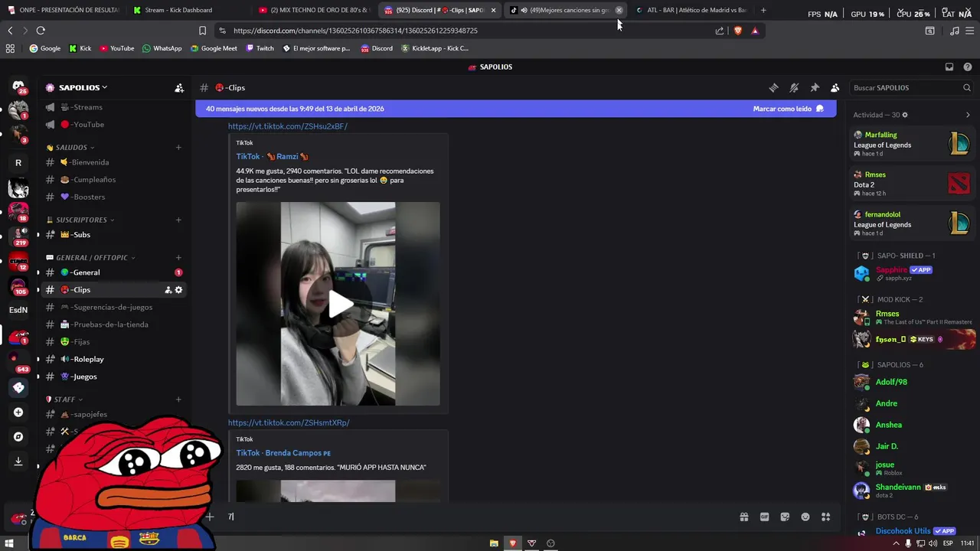Open the Pruebas-de-la-tienda channel
Screen dimensions: 980x551
[x=113, y=324]
